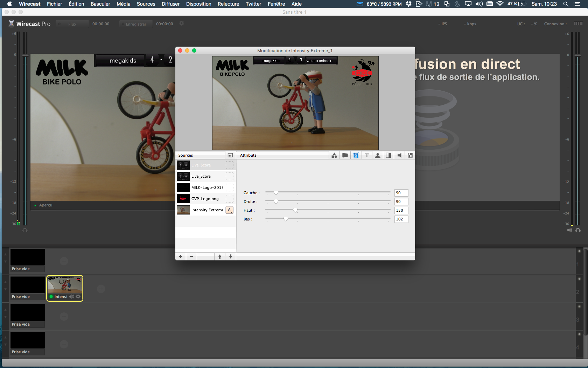This screenshot has width=588, height=368.
Task: Click the Flux streaming button
Action: pyautogui.click(x=72, y=24)
